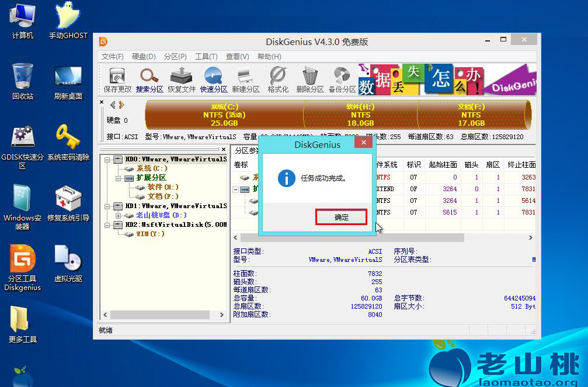
Task: Confirm the dialog with the 确定 button
Action: [x=341, y=217]
